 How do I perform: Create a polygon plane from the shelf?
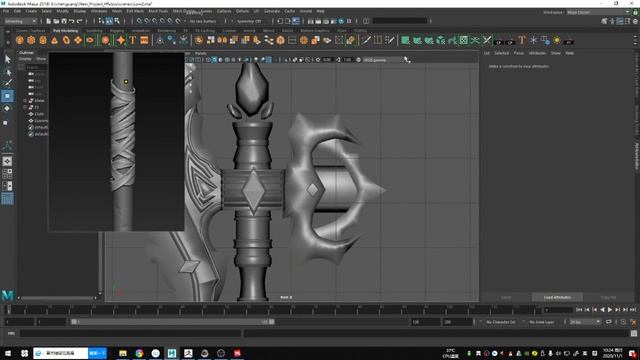pyautogui.click(x=78, y=40)
